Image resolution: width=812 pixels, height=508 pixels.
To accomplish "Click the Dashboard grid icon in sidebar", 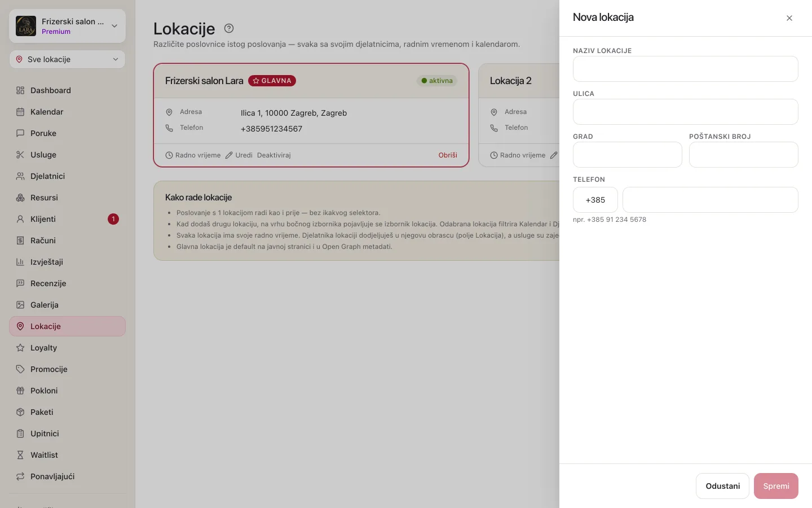I will [20, 90].
